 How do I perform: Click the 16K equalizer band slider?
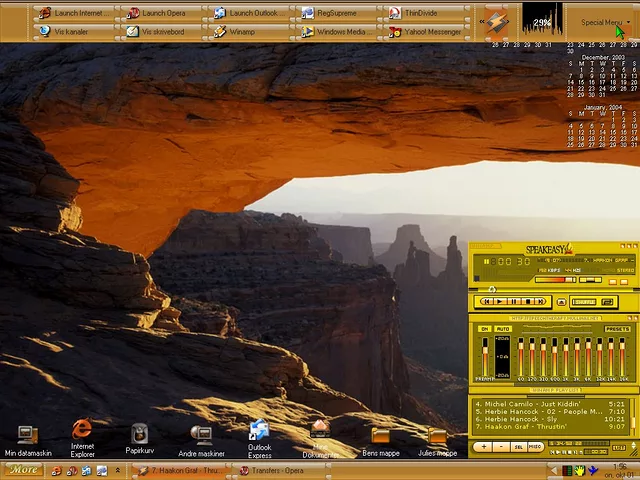click(x=622, y=358)
